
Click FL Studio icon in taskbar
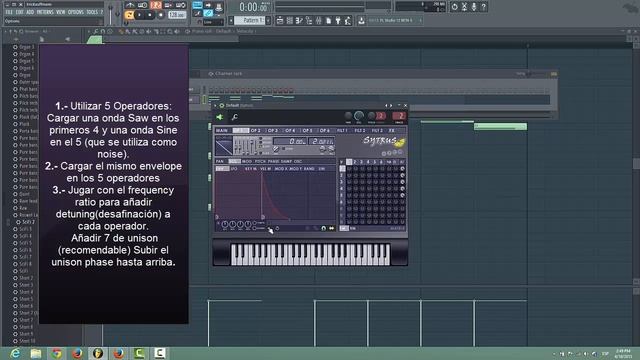pyautogui.click(x=98, y=353)
